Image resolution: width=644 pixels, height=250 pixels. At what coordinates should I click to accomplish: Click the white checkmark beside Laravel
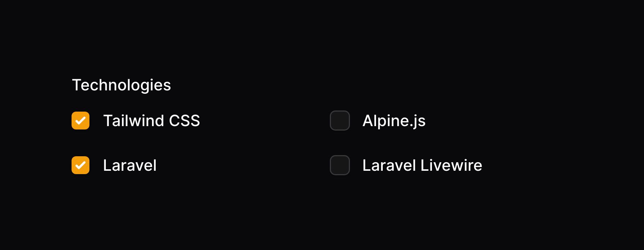80,165
